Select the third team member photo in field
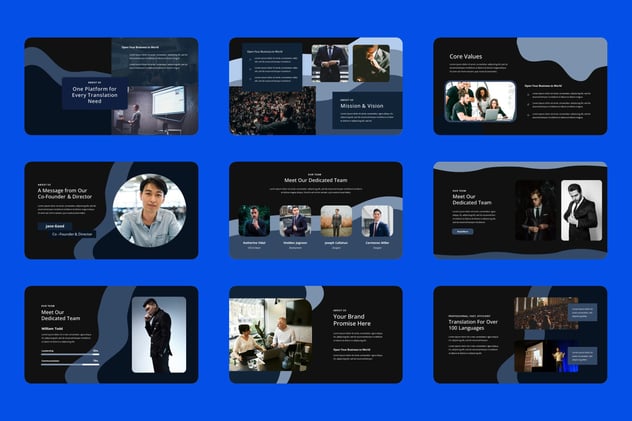The width and height of the screenshot is (632, 421). coord(336,221)
